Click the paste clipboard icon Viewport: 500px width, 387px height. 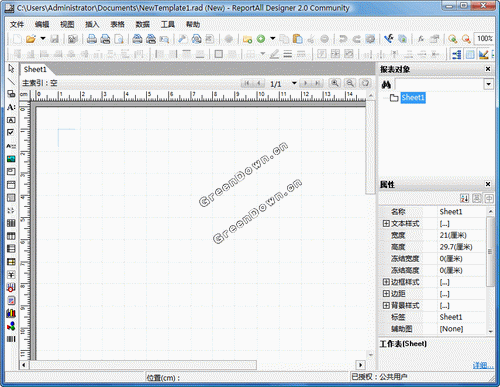(297, 39)
